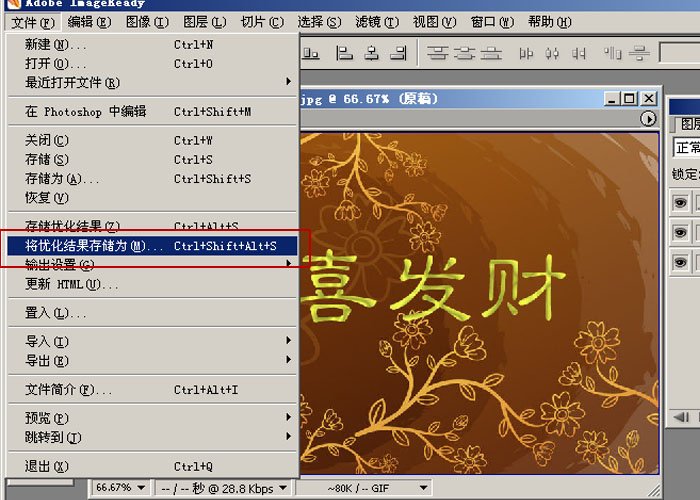The image size is (700, 500).
Task: Open the 视图 menu
Action: 434,22
